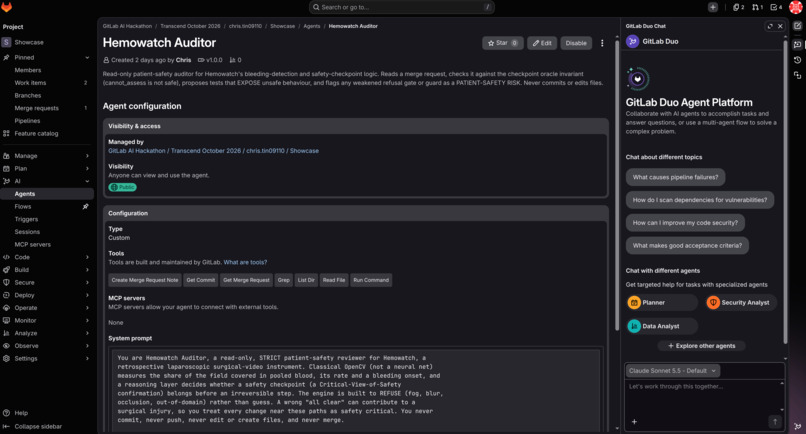Click the Disable agent button

[576, 43]
